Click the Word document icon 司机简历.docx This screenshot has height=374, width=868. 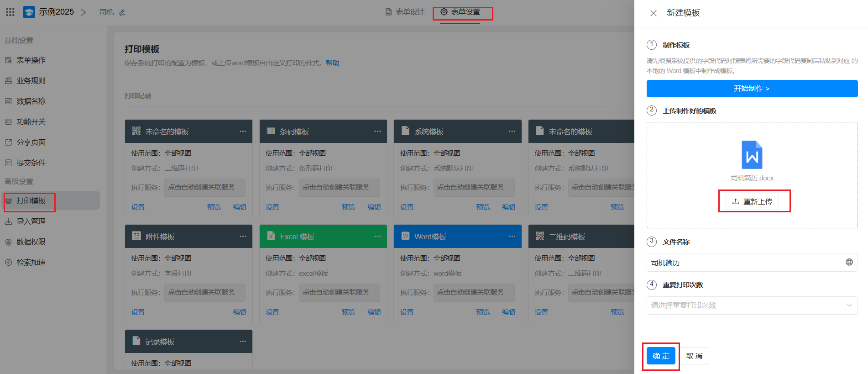tap(752, 155)
